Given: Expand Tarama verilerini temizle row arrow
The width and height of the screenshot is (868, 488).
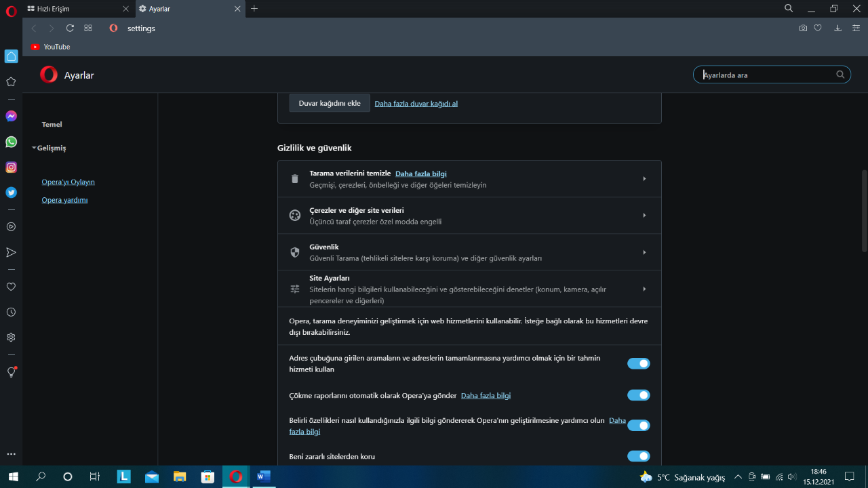Looking at the screenshot, I should tap(644, 179).
